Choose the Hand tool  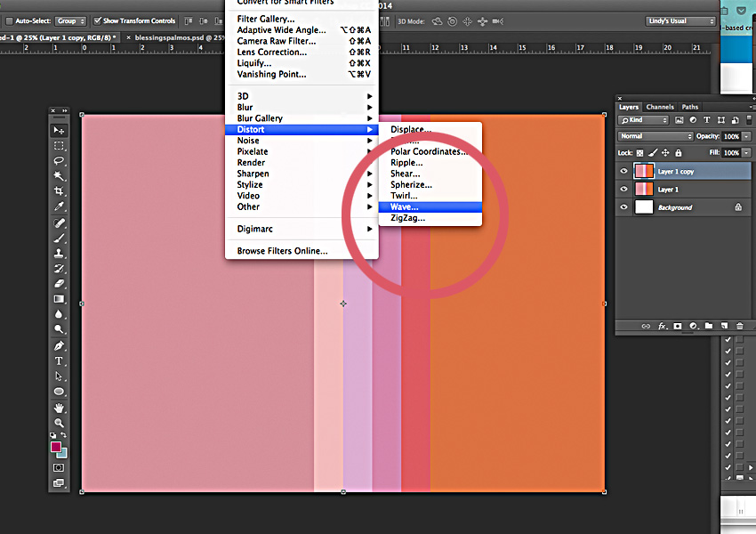pyautogui.click(x=60, y=408)
